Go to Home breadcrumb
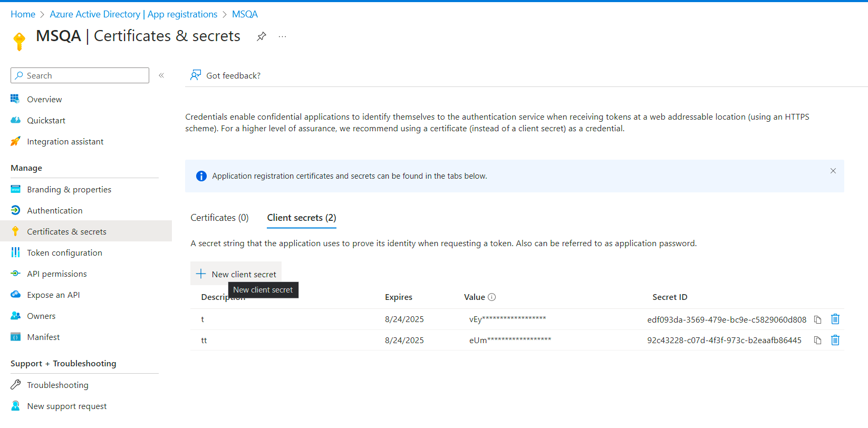The image size is (868, 428). coord(23,14)
